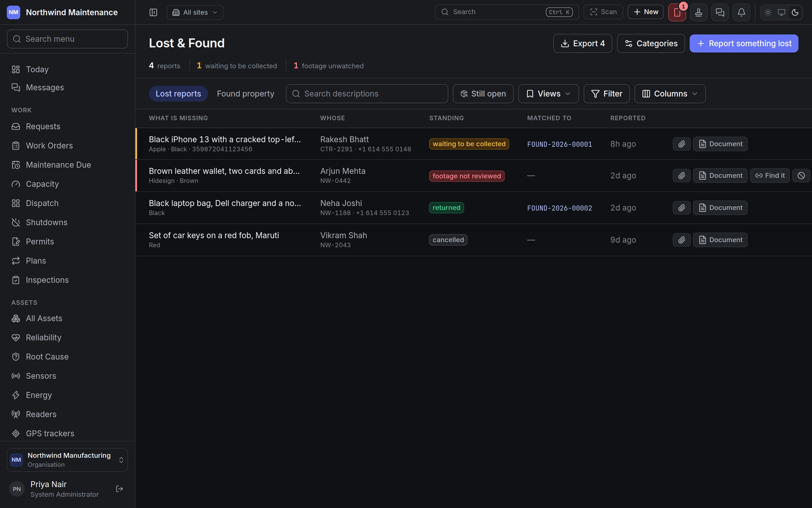Click the stamp icon in top bar

tap(699, 12)
